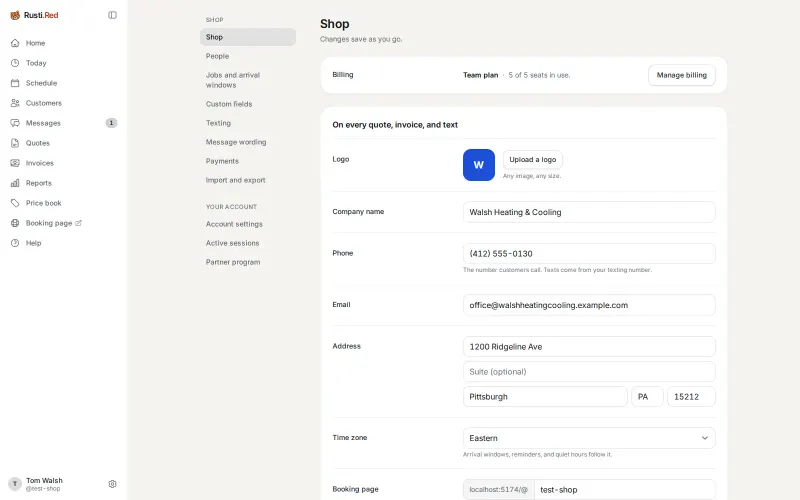Navigate to Home in the sidebar
800x500 pixels.
[x=63, y=43]
